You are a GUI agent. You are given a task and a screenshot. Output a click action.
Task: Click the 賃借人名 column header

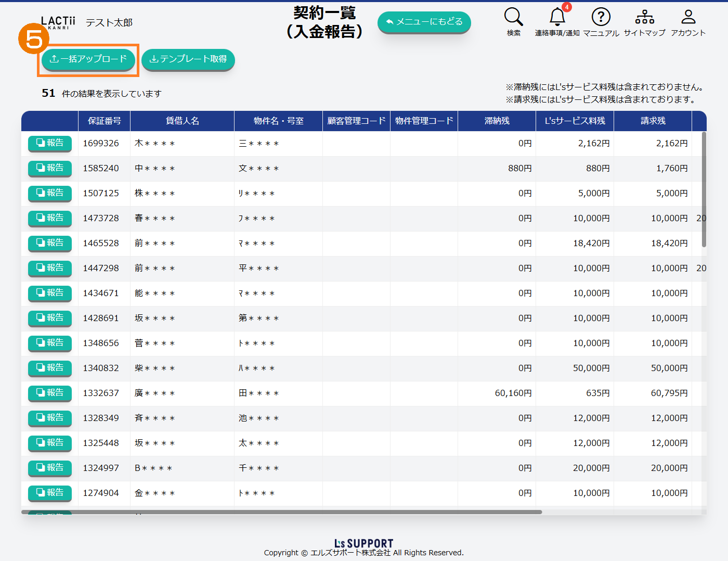tap(182, 121)
